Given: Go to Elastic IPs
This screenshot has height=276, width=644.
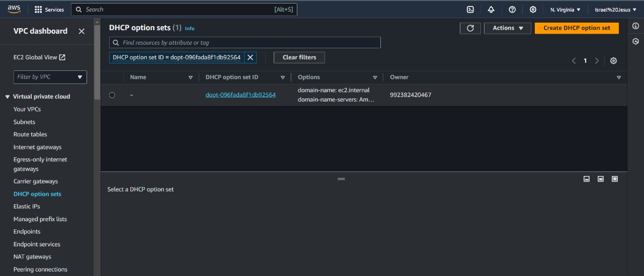Looking at the screenshot, I should click(27, 207).
